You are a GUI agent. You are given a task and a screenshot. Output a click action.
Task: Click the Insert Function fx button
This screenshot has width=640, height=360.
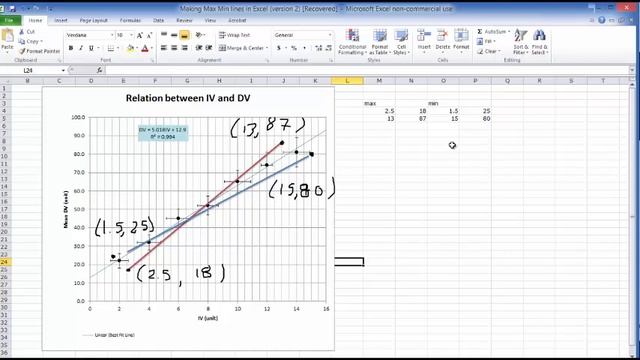(x=99, y=70)
